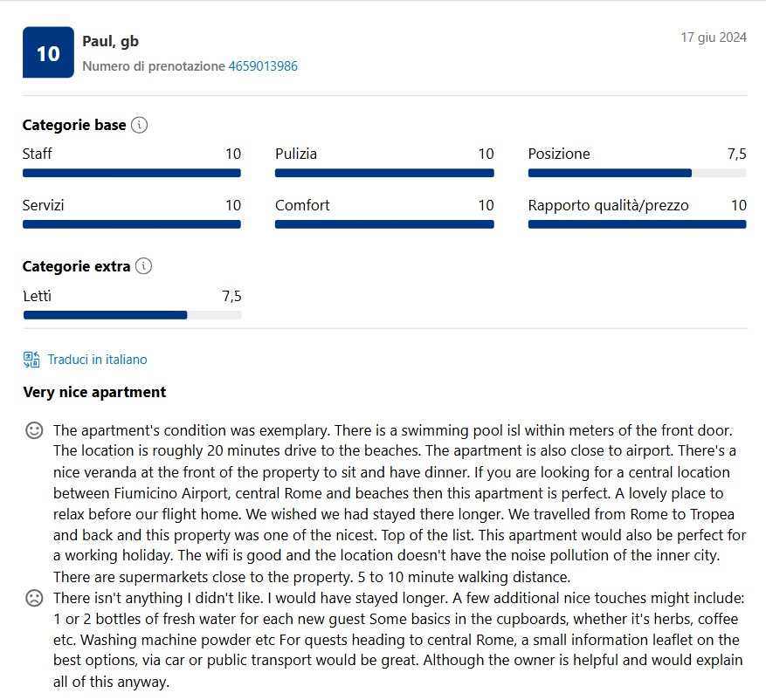Click the Categorie base heading
This screenshot has width=766, height=700.
pyautogui.click(x=74, y=125)
